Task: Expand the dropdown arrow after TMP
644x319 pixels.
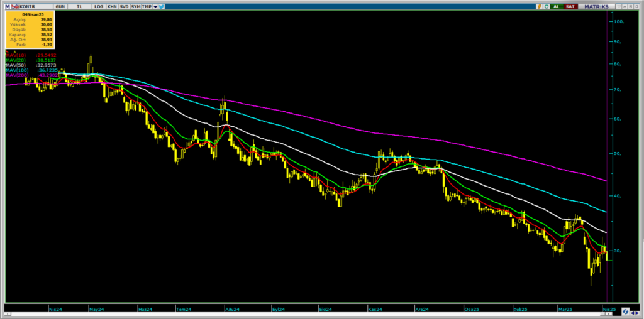Action: [155, 7]
